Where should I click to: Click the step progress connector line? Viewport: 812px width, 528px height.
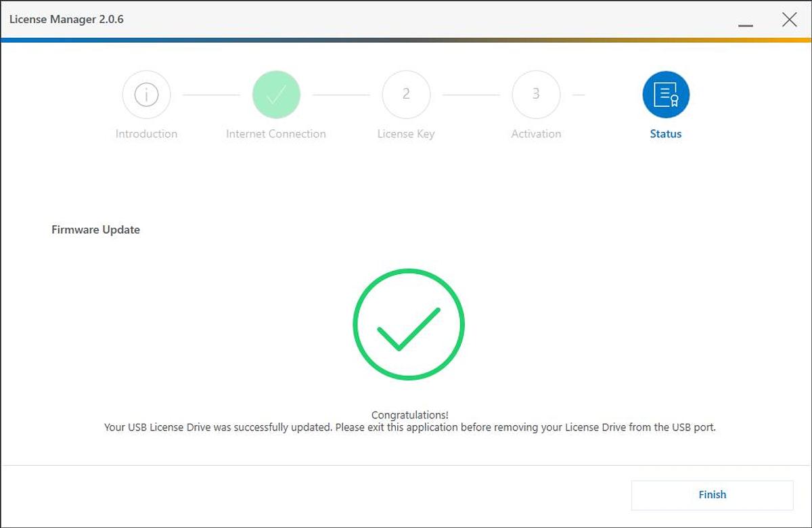coord(341,94)
